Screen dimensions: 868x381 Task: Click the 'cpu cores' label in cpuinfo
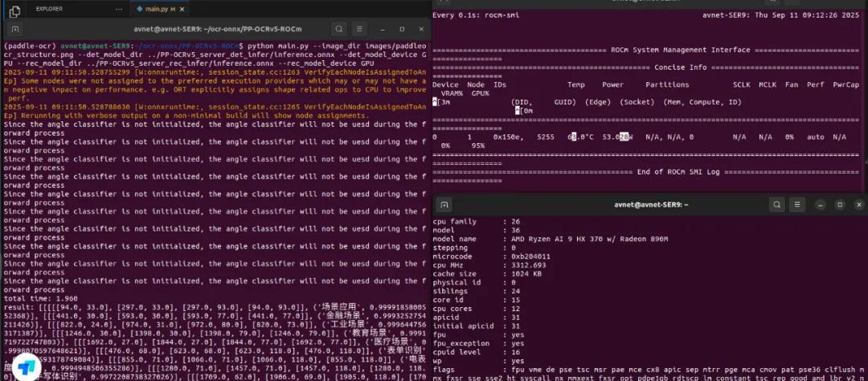[x=452, y=309]
